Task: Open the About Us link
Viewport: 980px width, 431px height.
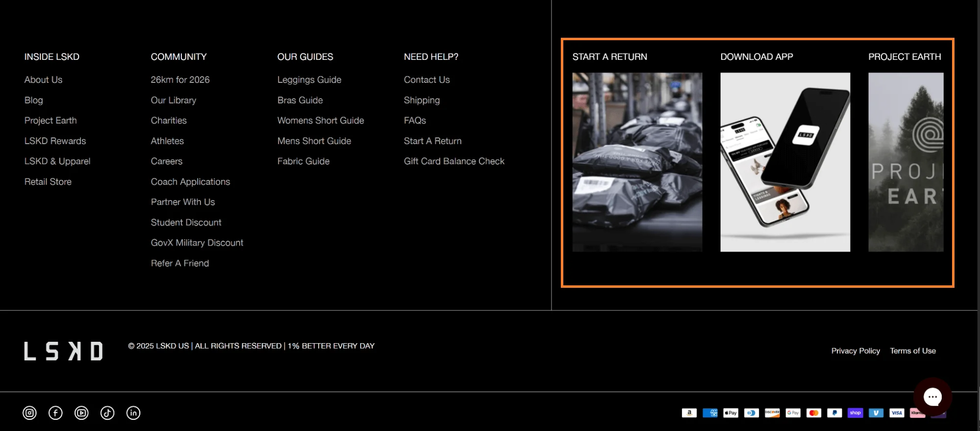Action: (43, 79)
